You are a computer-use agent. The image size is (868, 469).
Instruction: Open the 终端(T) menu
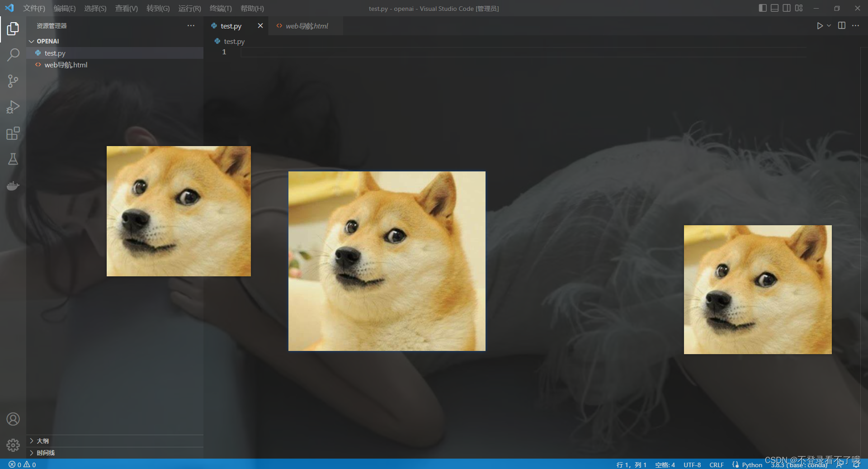pos(221,9)
